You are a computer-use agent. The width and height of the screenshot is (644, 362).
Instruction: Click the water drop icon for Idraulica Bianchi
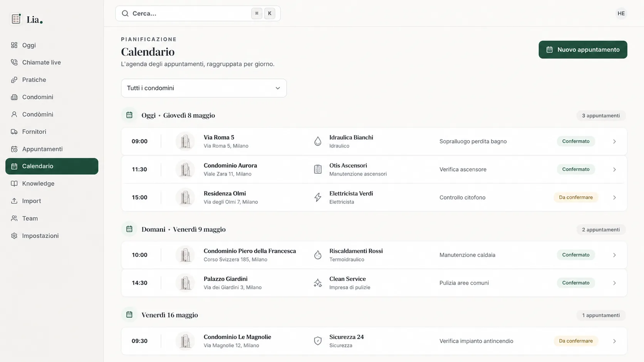point(318,141)
